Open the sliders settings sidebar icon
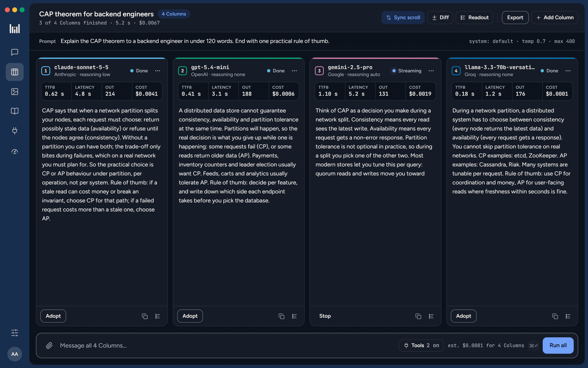Image resolution: width=588 pixels, height=368 pixels. 14,333
